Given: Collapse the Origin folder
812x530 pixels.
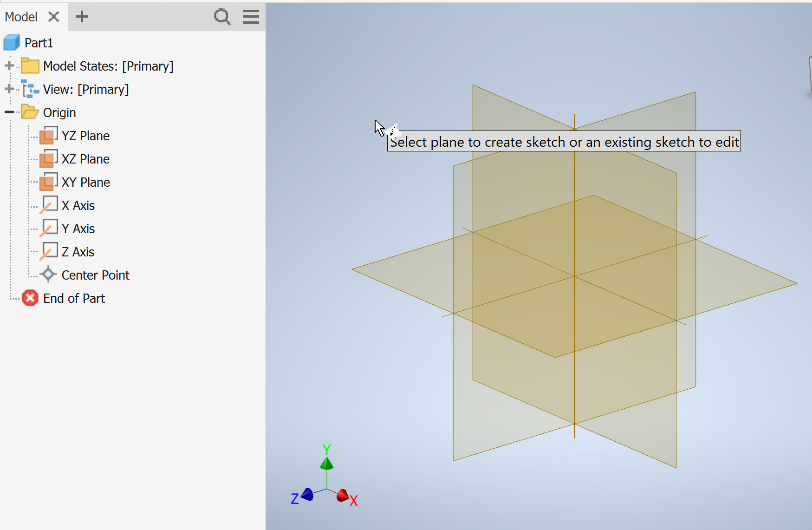Looking at the screenshot, I should (9, 112).
